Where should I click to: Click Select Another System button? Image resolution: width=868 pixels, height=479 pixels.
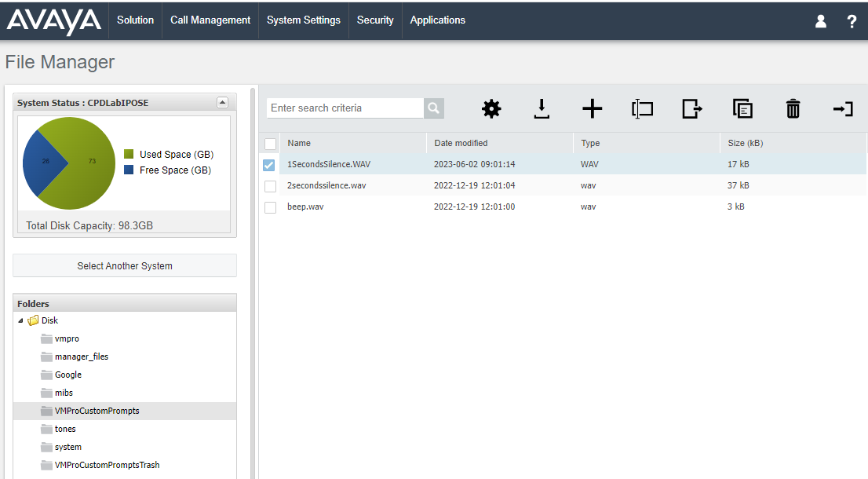[x=125, y=265]
